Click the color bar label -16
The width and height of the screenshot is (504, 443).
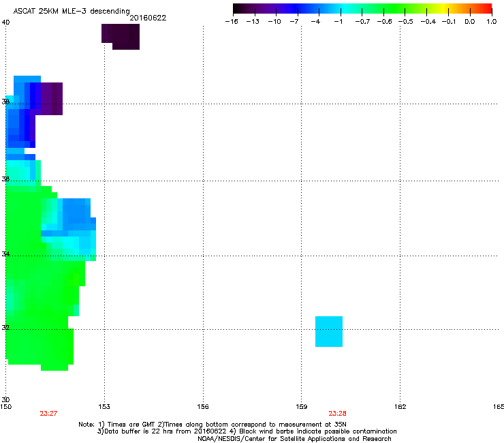(x=232, y=22)
